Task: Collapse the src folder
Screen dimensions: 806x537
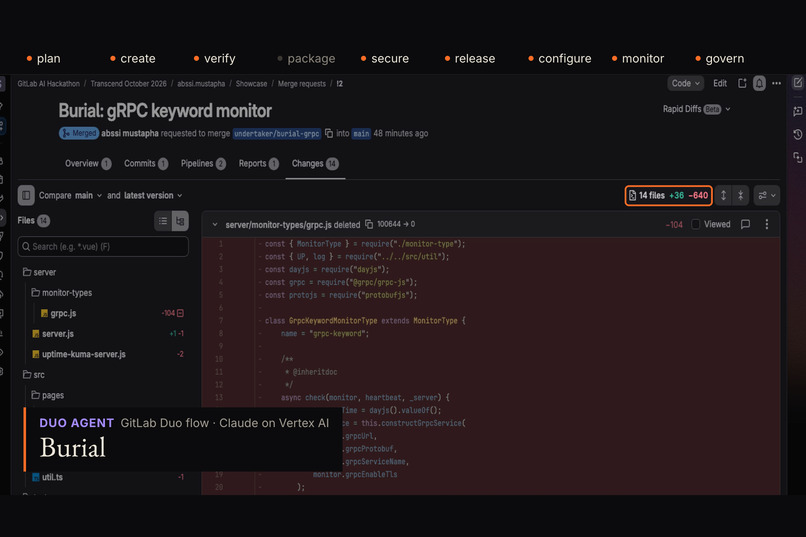Action: (x=34, y=375)
